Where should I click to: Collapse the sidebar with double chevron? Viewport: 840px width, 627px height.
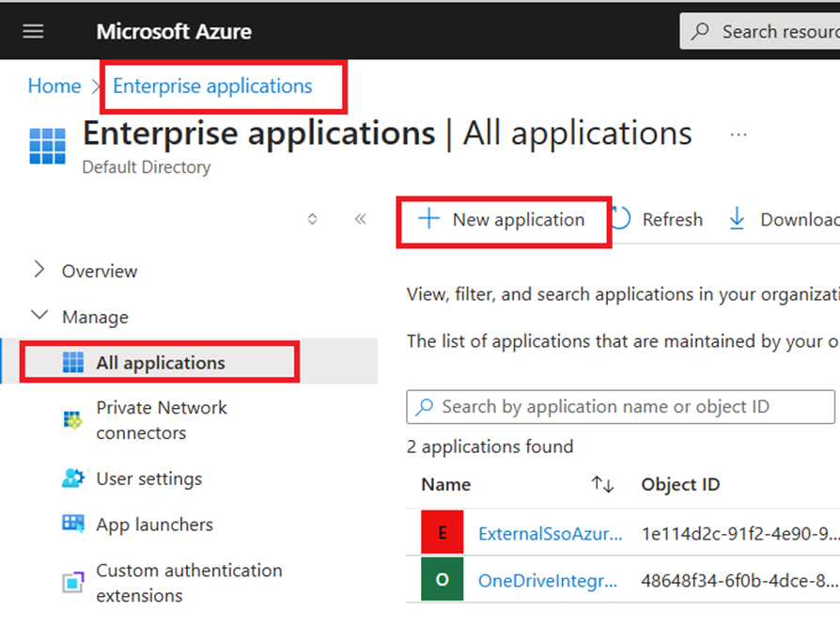coord(361,219)
